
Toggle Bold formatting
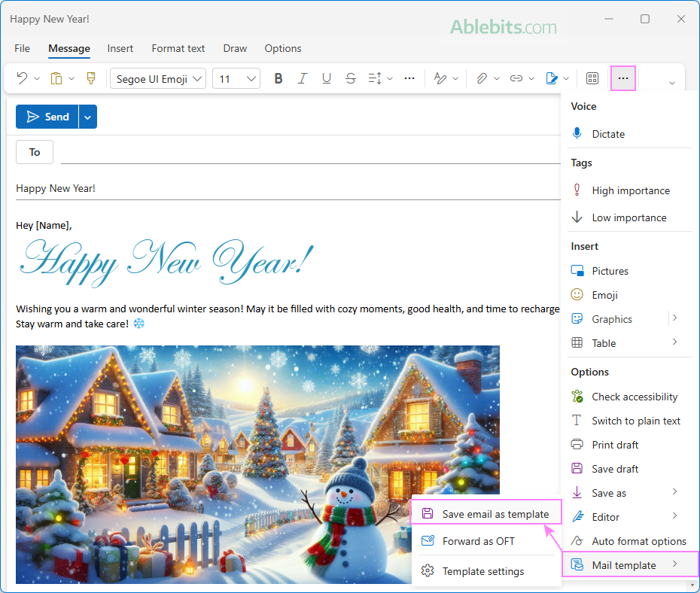point(278,78)
